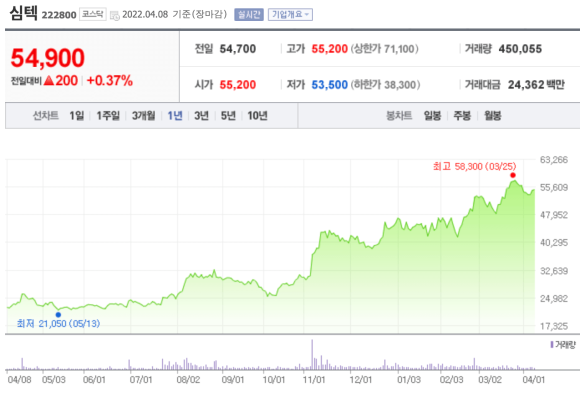
Task: Show the 주봉 candlestick chart
Action: 462,116
